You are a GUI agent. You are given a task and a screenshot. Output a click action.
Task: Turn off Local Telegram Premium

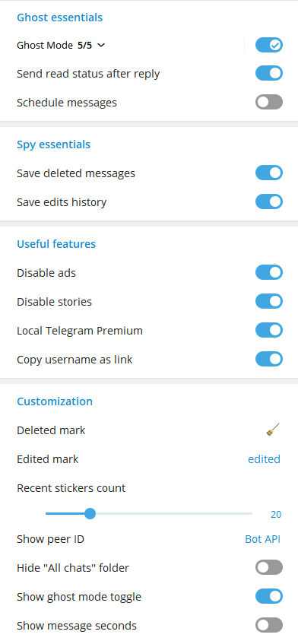tap(269, 330)
